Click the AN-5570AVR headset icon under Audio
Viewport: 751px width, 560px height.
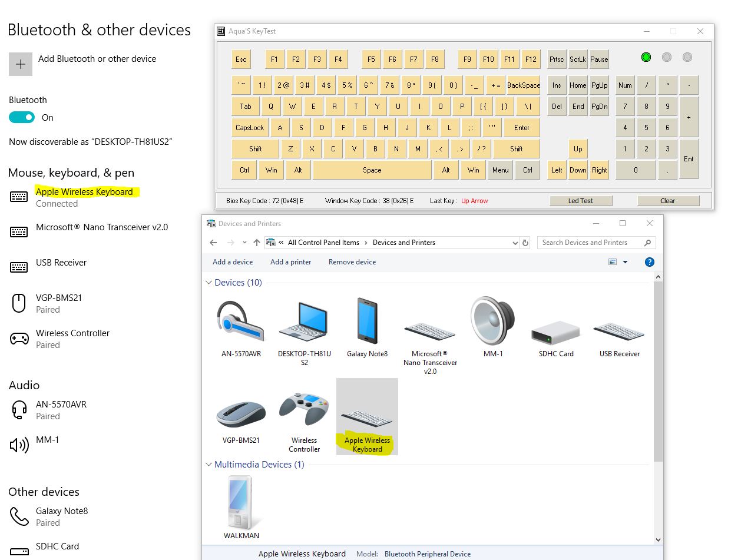click(x=19, y=410)
